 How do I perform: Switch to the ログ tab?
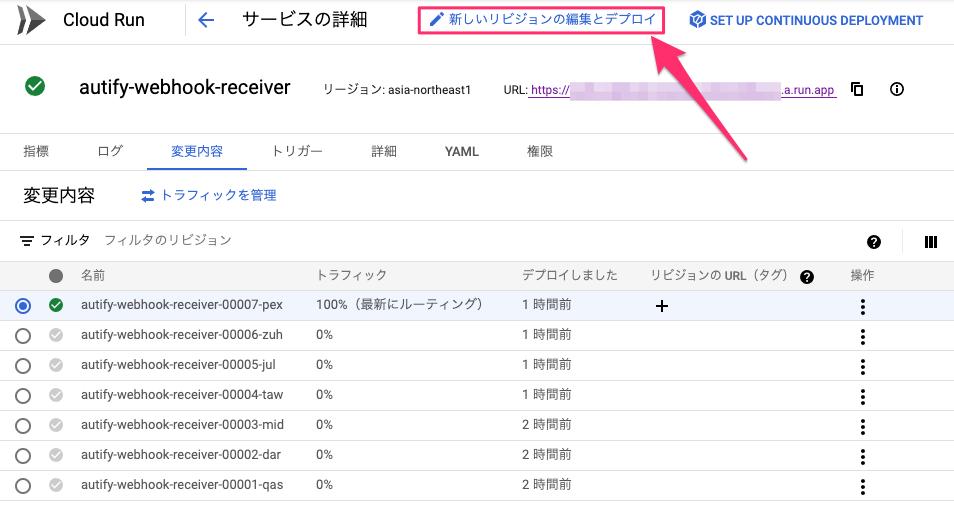click(110, 151)
